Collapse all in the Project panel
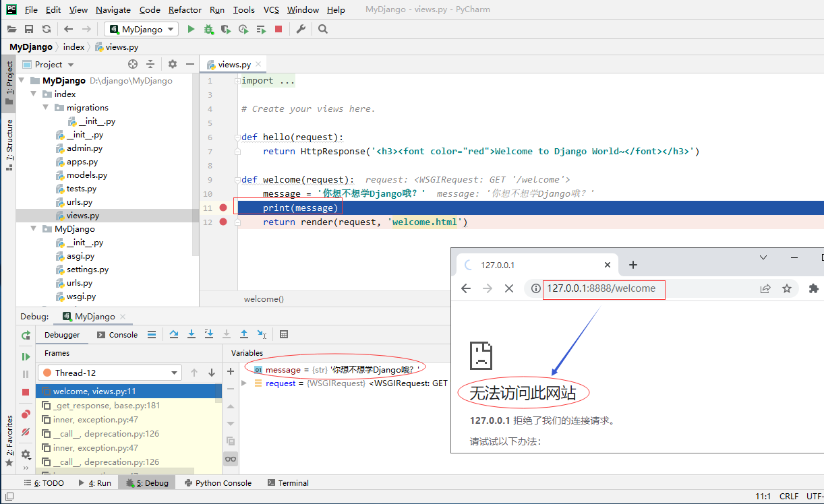Viewport: 824px width, 504px height. [x=150, y=64]
